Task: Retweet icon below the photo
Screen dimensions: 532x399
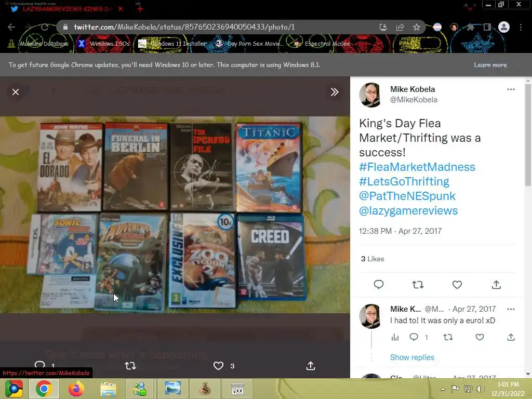Action: (x=130, y=366)
